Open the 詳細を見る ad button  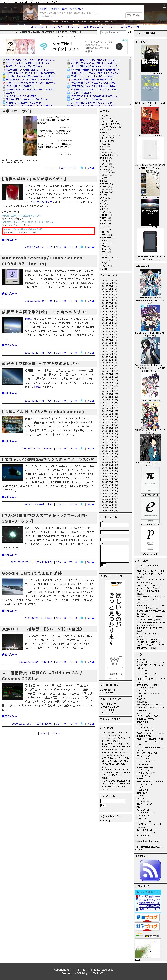pos(134,15)
